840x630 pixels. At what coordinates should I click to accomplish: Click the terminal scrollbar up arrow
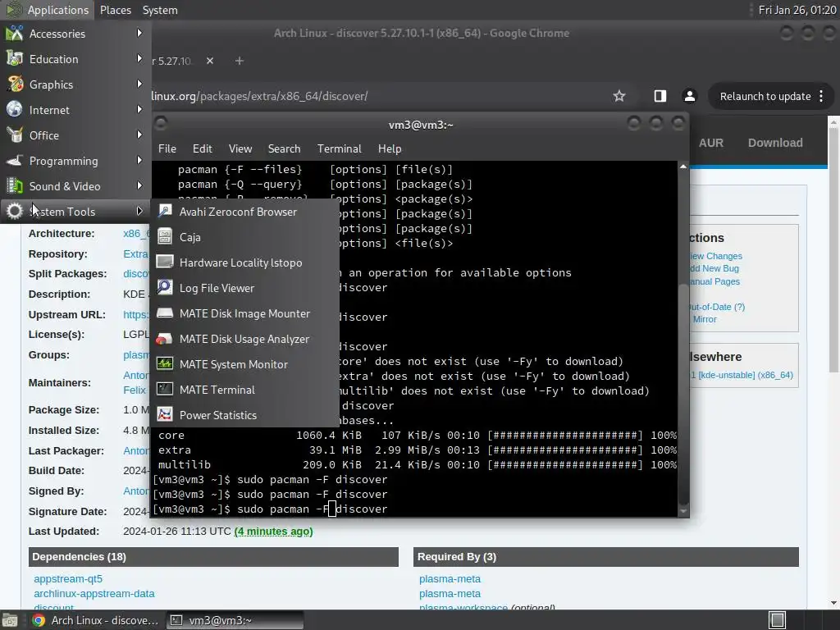(683, 167)
